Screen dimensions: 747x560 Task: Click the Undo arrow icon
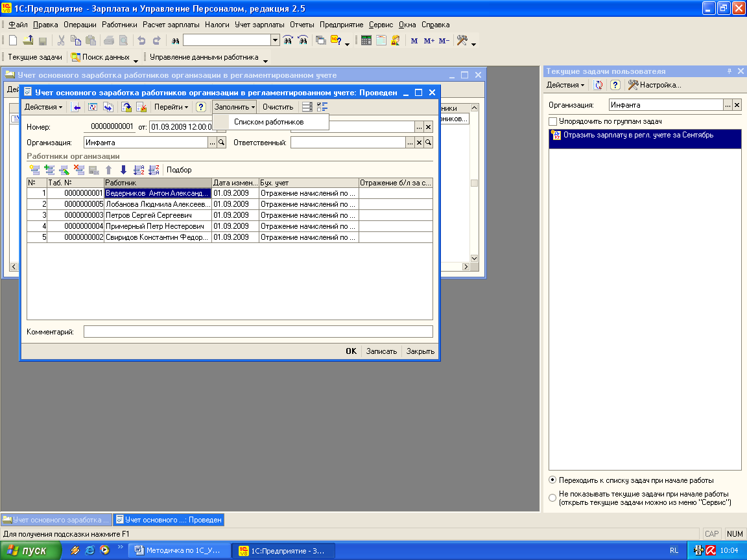point(141,41)
